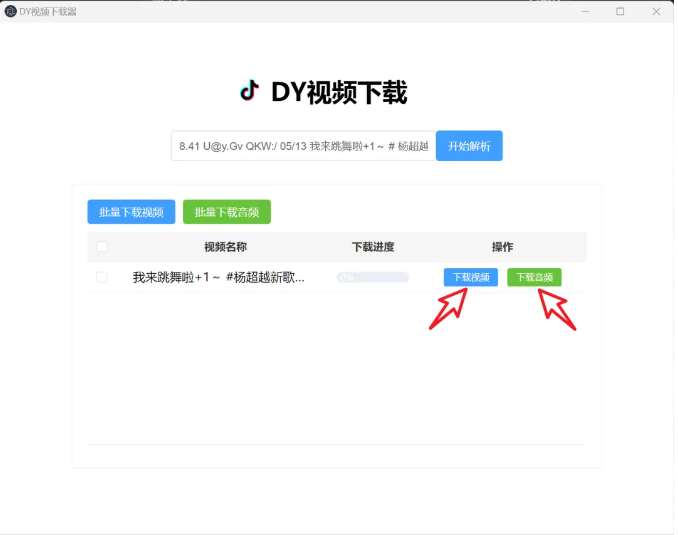Click the 操作 column header
The width and height of the screenshot is (678, 535).
coord(502,247)
